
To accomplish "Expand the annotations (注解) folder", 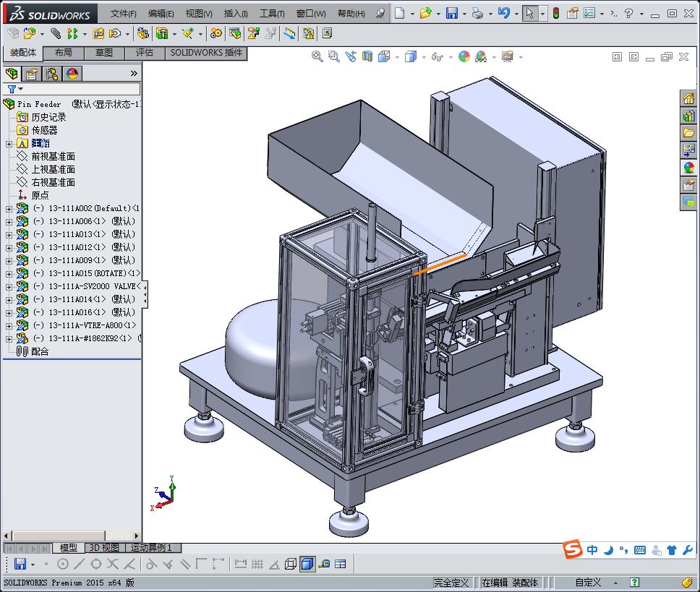I will [x=9, y=144].
